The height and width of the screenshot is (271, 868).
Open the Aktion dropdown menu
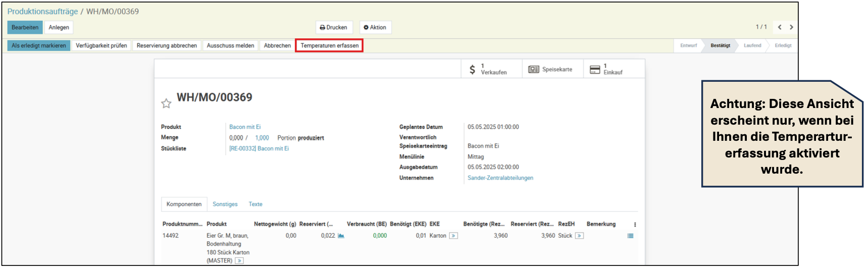pyautogui.click(x=375, y=27)
